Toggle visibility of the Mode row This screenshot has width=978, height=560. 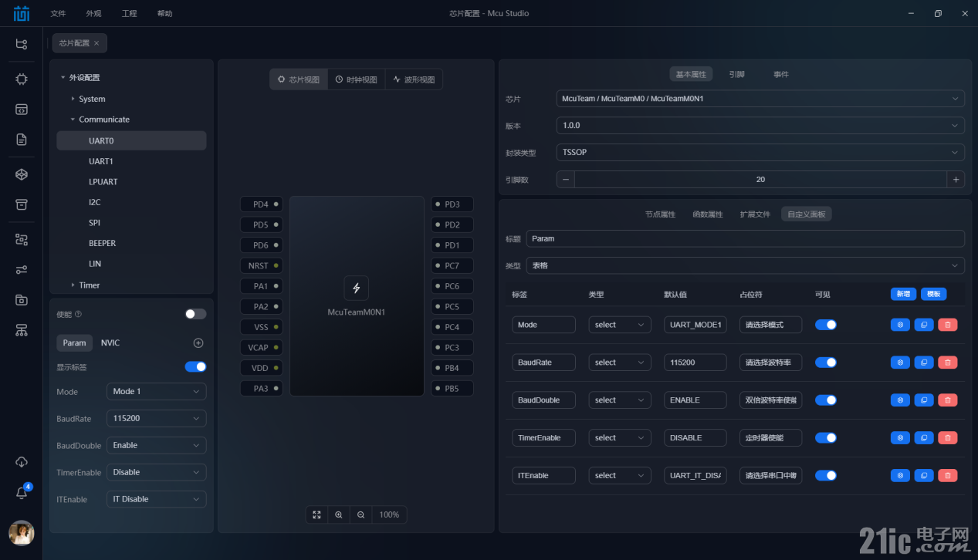(x=826, y=325)
